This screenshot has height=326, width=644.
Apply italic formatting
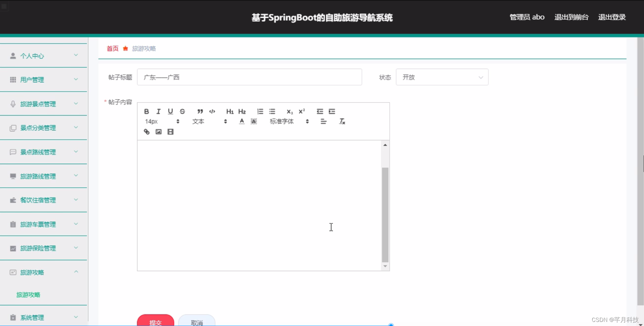pos(158,111)
